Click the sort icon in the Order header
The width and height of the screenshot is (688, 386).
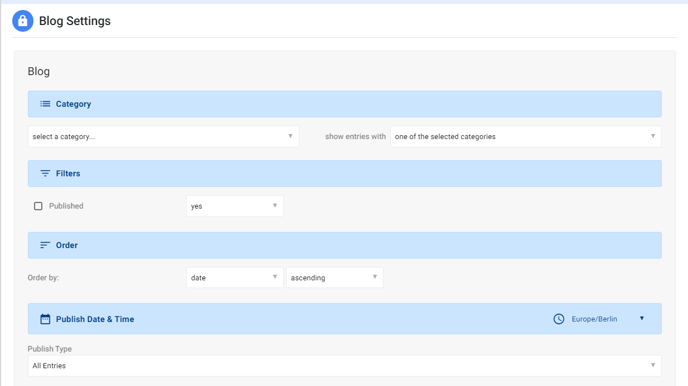45,245
